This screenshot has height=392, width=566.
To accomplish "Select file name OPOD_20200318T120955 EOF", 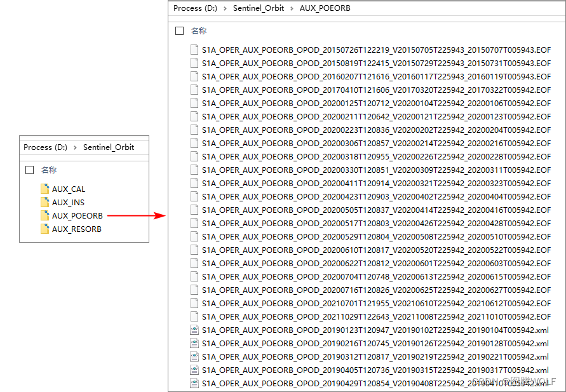I will (x=377, y=157).
